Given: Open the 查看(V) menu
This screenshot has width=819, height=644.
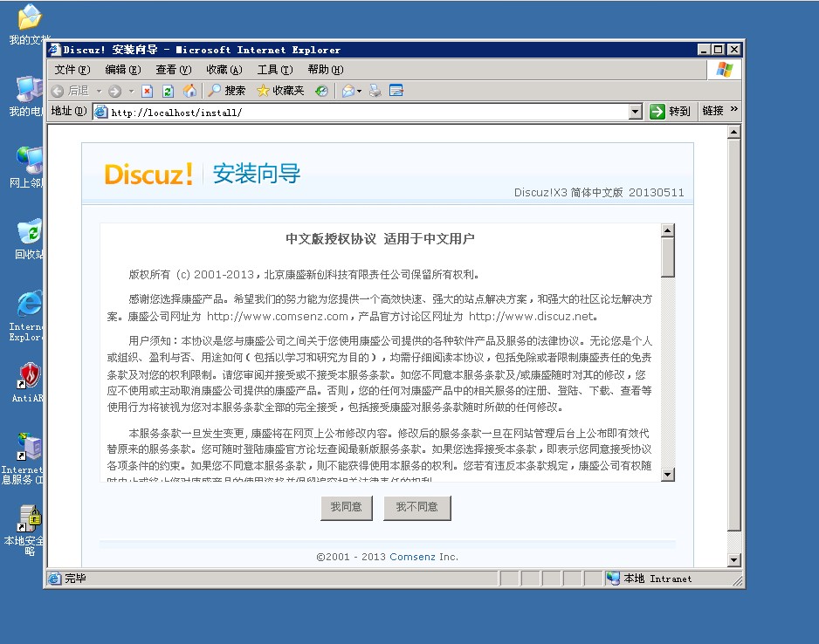Looking at the screenshot, I should coord(174,70).
